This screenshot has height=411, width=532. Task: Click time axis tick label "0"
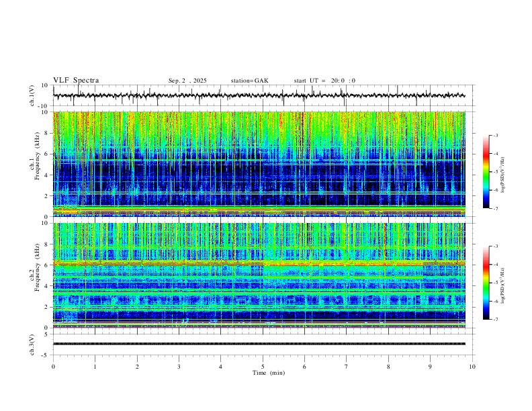coord(53,367)
